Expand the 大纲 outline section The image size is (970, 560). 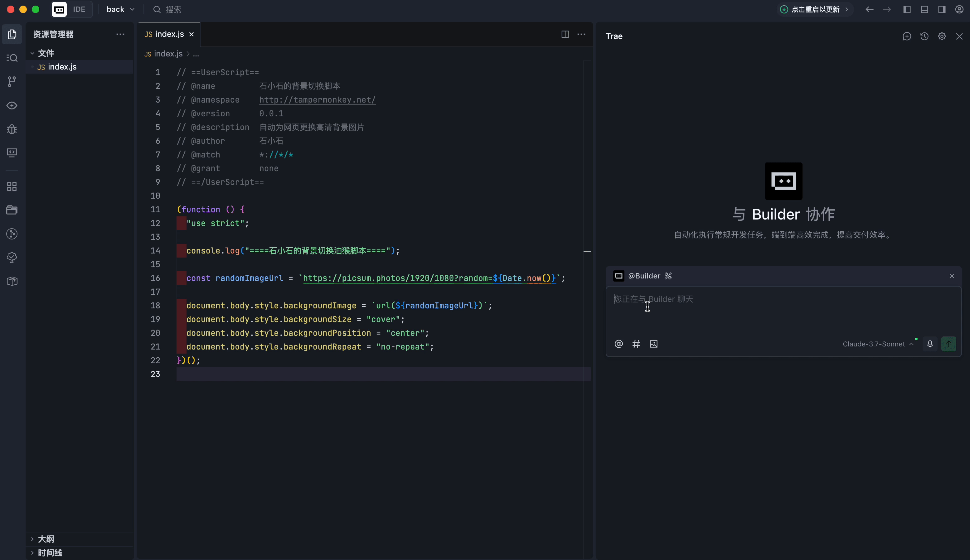(46, 539)
